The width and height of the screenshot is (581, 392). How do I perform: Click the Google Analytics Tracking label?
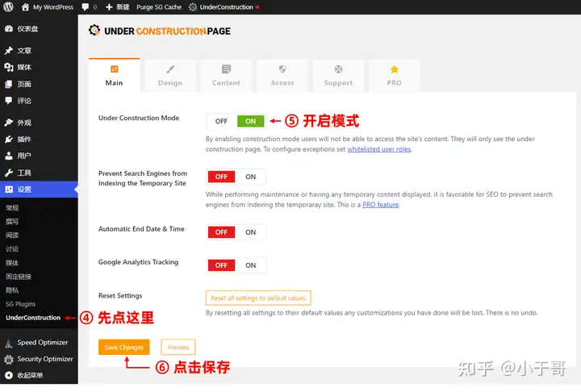138,262
